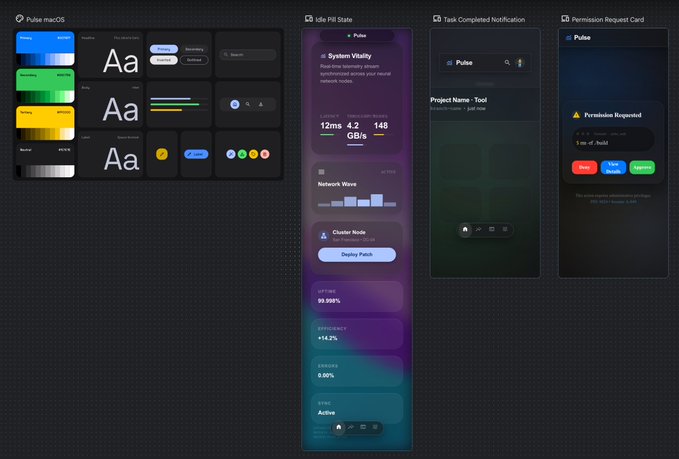
Task: Click the home icon in Idle Pill bottom nav
Action: click(339, 427)
